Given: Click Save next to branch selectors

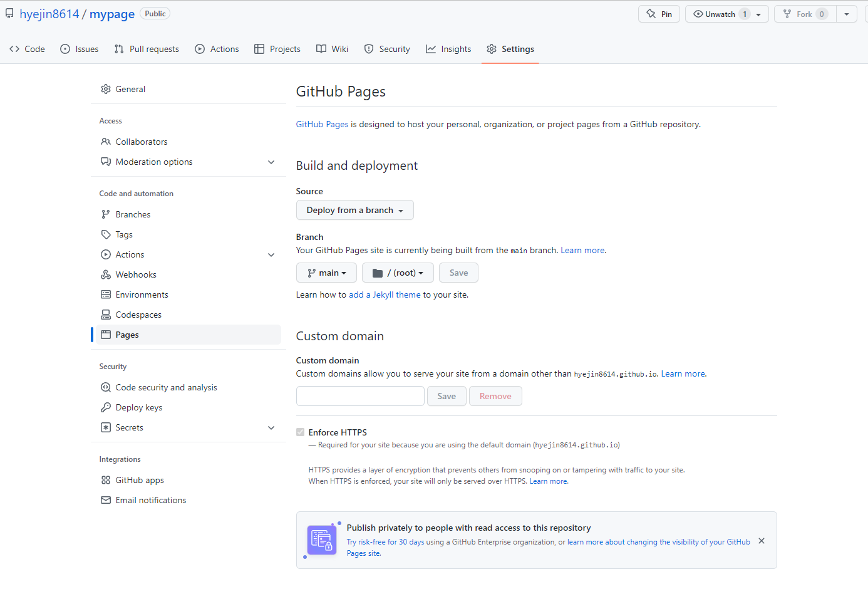Looking at the screenshot, I should coord(458,273).
